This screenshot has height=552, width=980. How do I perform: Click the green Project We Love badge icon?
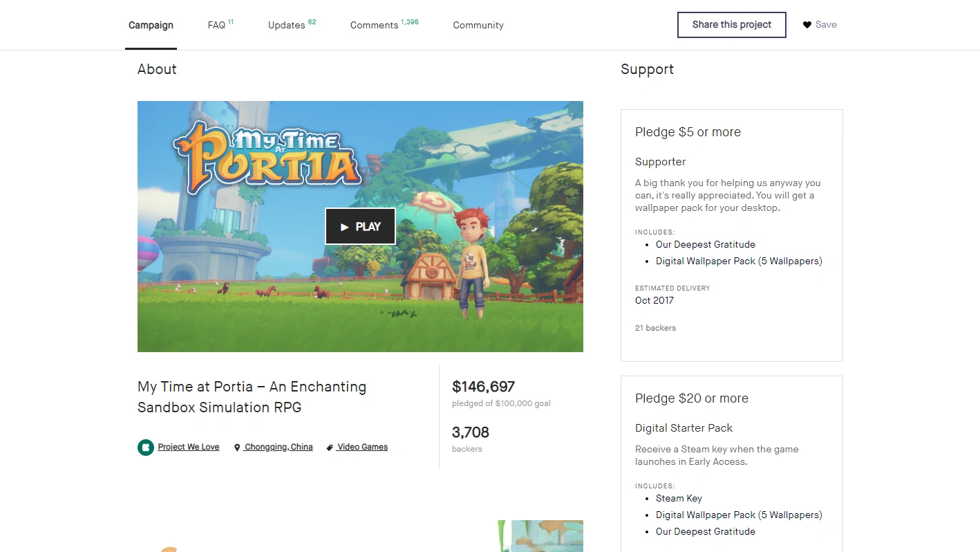(x=145, y=448)
